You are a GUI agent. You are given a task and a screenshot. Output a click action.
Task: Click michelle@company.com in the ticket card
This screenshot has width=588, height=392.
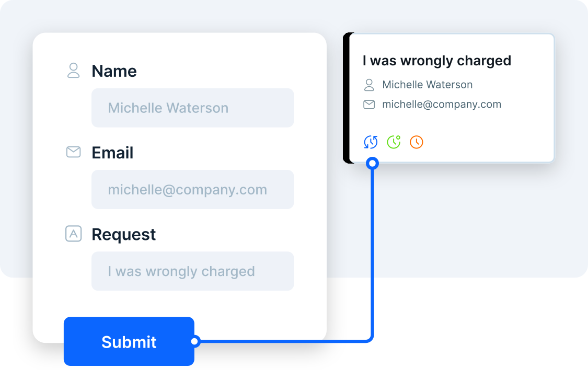click(x=442, y=105)
